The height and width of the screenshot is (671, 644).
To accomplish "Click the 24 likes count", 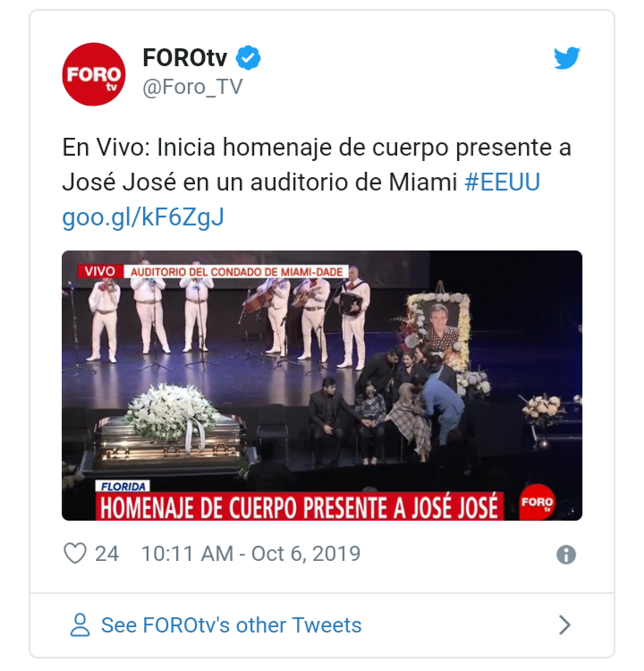I will 106,553.
